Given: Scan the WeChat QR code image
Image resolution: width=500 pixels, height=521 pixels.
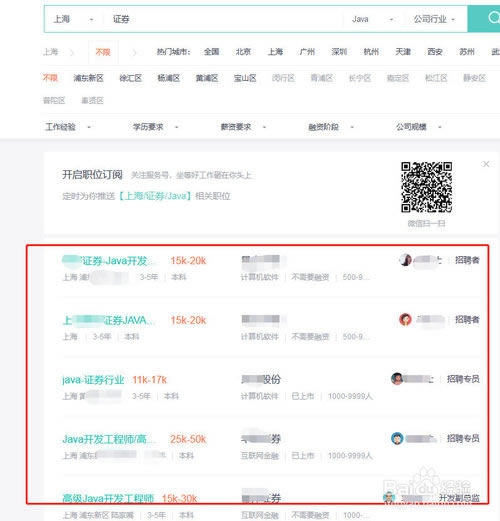Looking at the screenshot, I should tap(426, 187).
